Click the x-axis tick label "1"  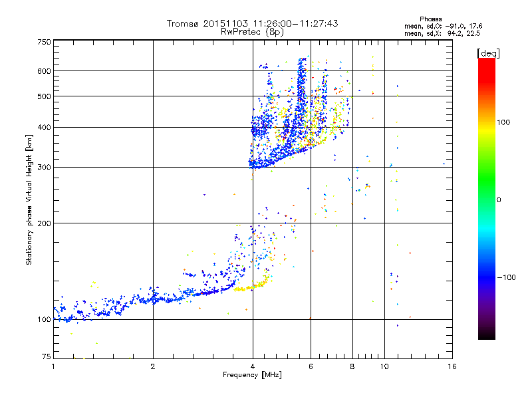click(x=54, y=366)
